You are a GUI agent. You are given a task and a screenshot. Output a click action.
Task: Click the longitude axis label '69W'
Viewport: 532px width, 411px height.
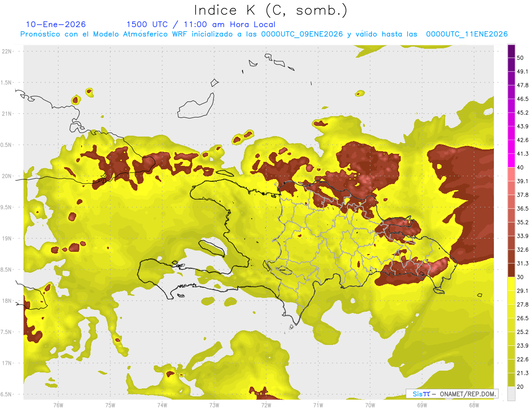point(422,405)
